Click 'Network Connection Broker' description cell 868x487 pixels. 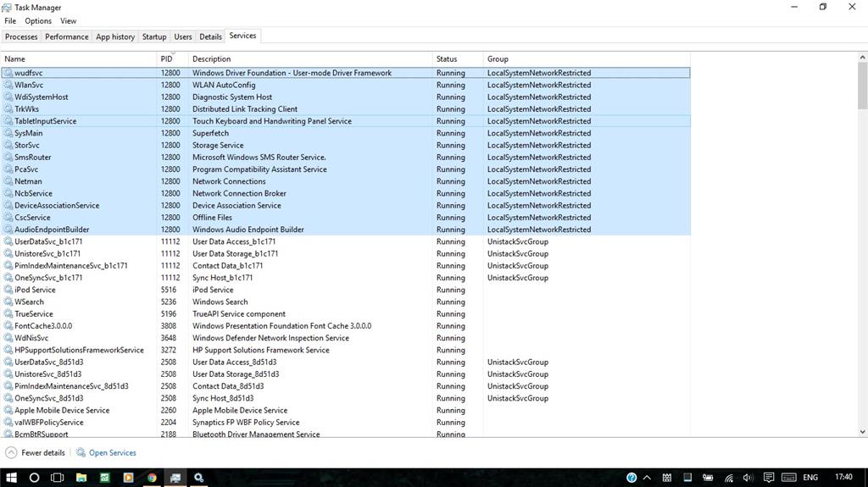coord(239,194)
